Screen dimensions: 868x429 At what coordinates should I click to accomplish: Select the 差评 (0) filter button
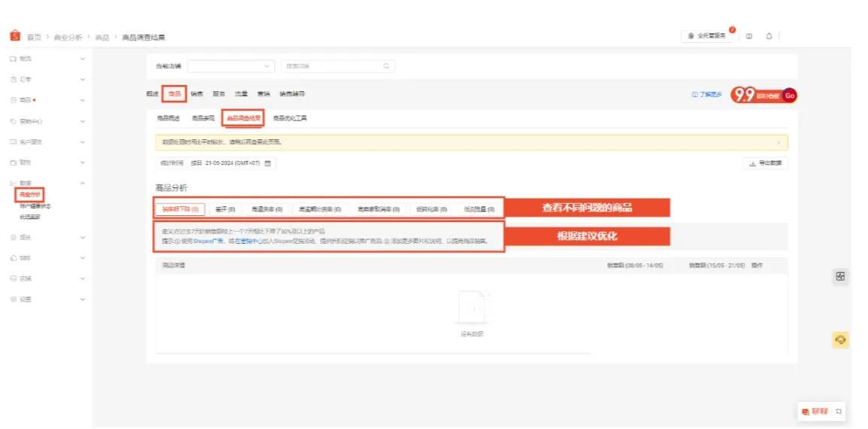224,210
